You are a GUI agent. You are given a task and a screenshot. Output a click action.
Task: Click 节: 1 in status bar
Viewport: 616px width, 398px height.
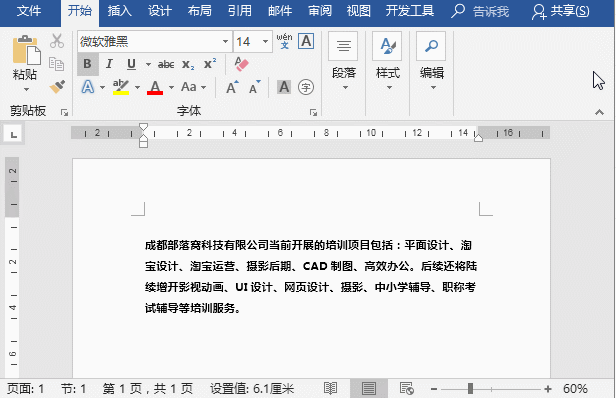coord(73,389)
